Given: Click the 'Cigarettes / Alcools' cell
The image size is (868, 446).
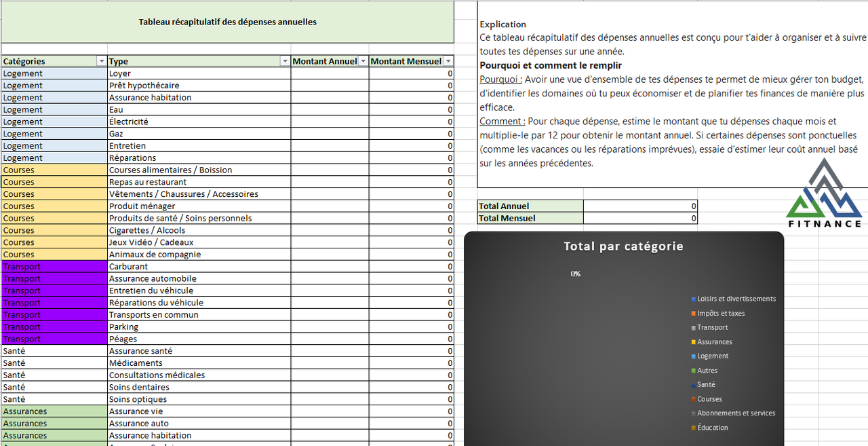Looking at the screenshot, I should tap(199, 230).
